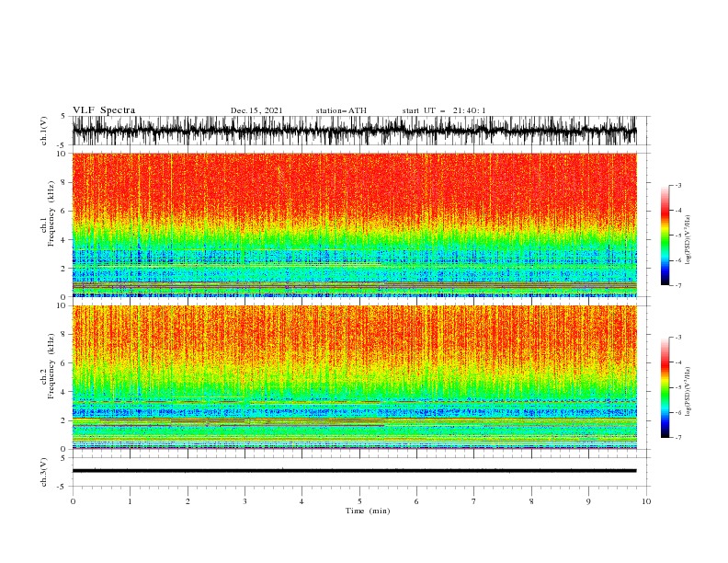Image resolution: width=728 pixels, height=563 pixels.
Task: Click the ch.2 frequency axis "10" tick label
Action: coord(62,305)
